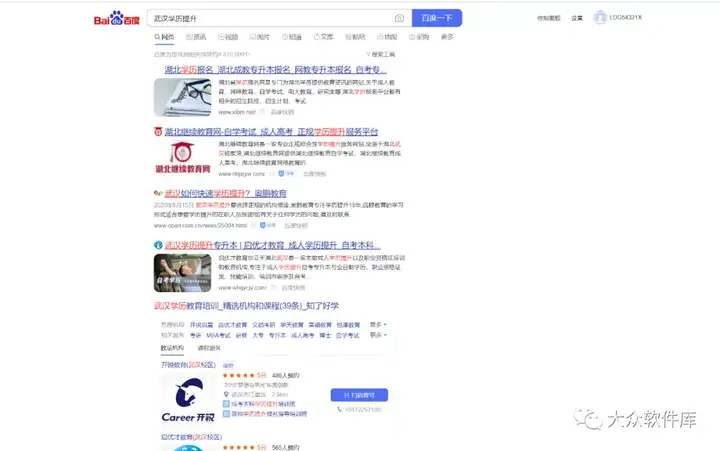Open the 搜索工具 filter

coord(380,54)
